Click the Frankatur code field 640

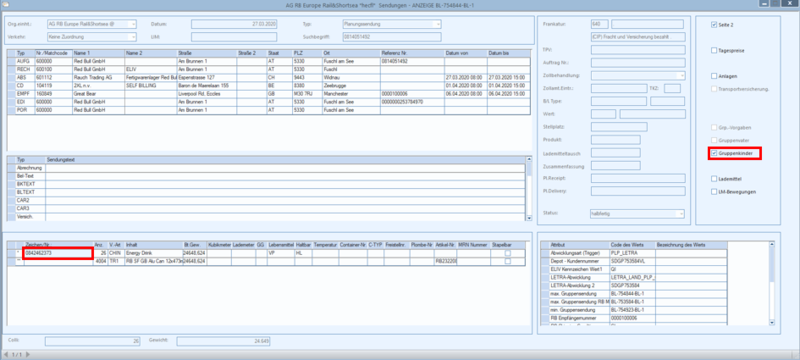point(599,24)
